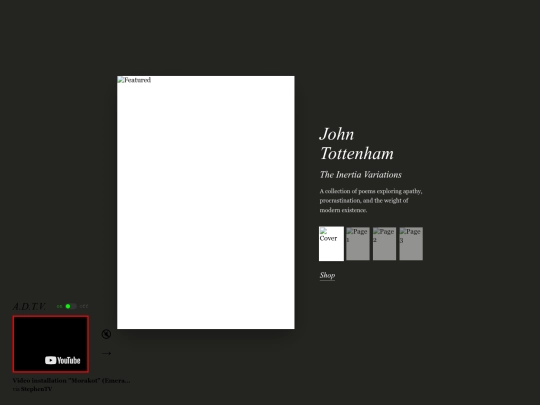This screenshot has width=540, height=405.
Task: Click the poem collection description paragraph
Action: [x=371, y=200]
